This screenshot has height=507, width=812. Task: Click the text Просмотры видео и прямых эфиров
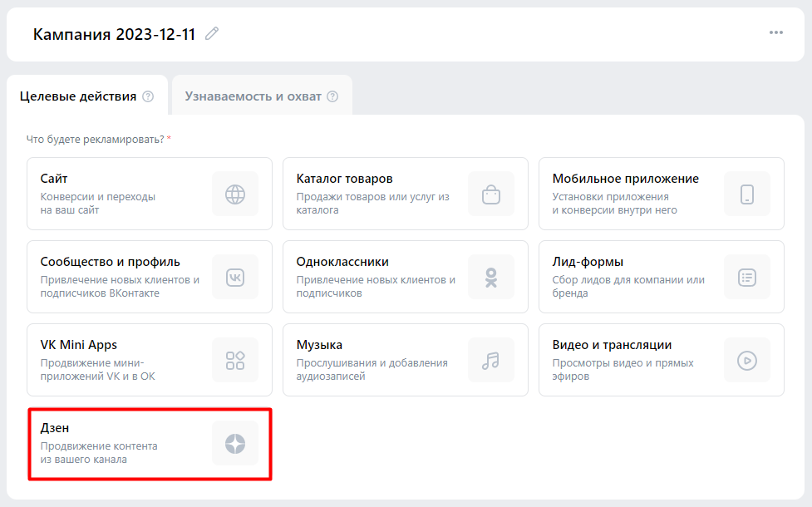[x=623, y=369]
